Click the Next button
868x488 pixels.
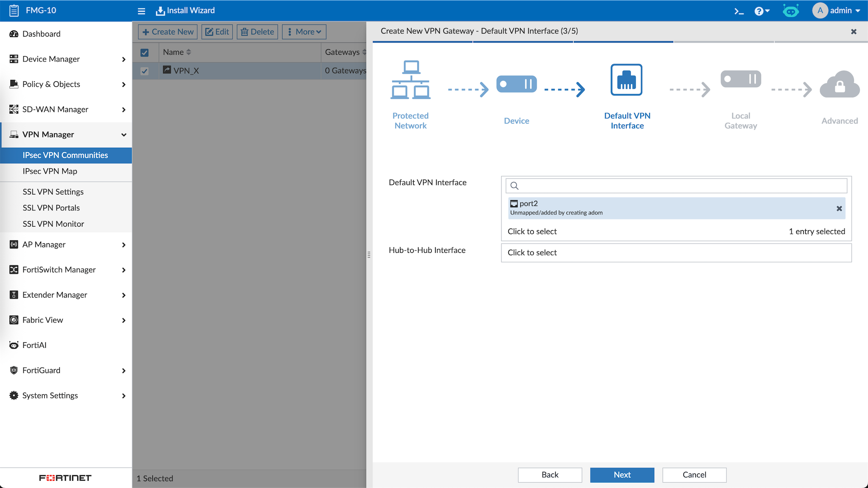[622, 475]
